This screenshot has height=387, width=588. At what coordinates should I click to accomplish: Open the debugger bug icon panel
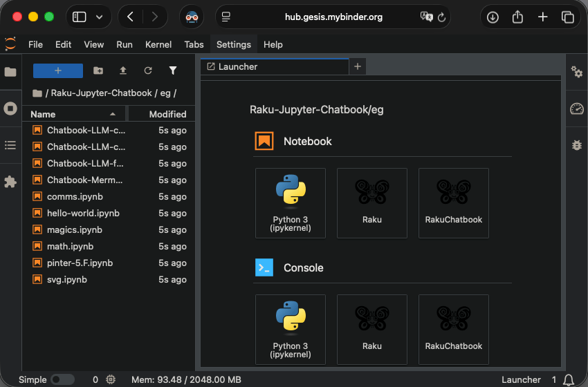[576, 145]
